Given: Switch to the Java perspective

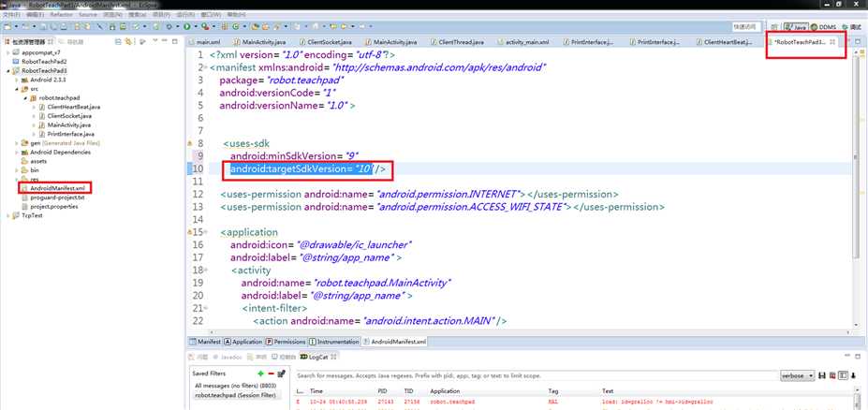Looking at the screenshot, I should [796, 26].
